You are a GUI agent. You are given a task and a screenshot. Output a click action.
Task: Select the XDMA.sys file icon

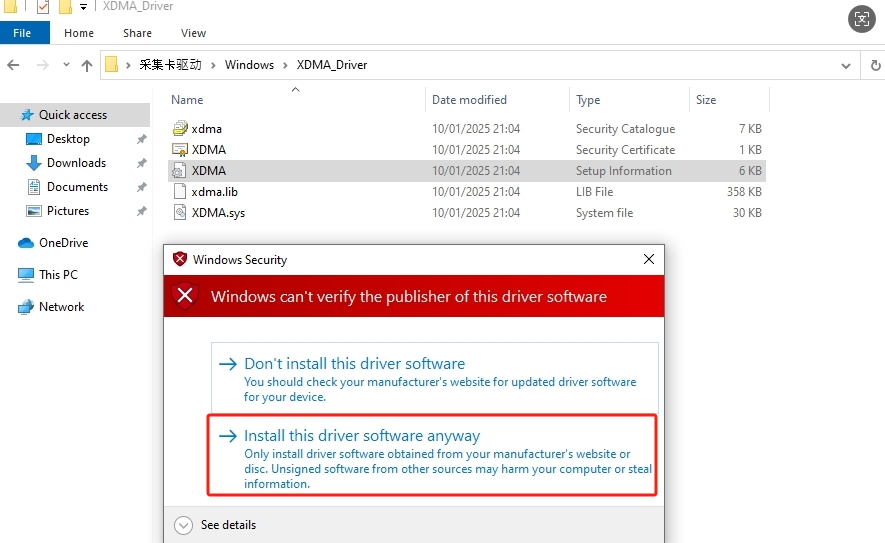click(x=179, y=212)
